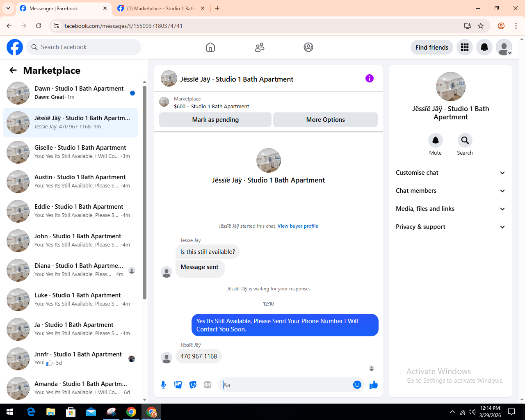
Task: Search in conversation using magnifier icon
Action: point(465,140)
